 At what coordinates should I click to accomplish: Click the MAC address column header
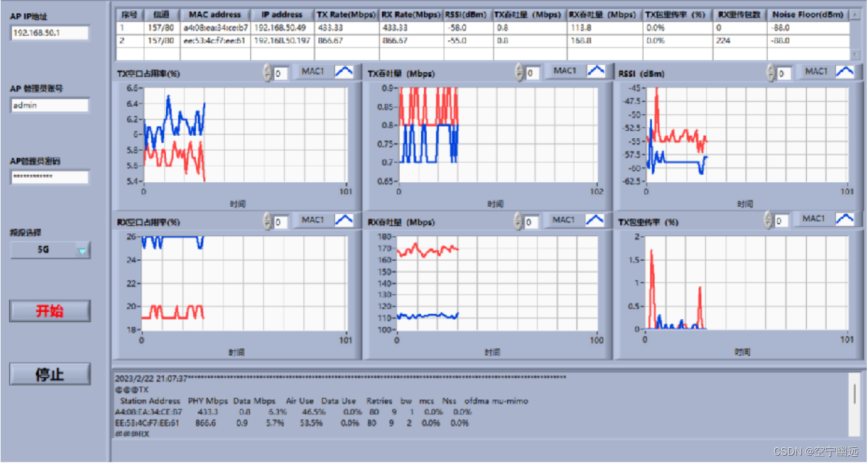(x=216, y=15)
